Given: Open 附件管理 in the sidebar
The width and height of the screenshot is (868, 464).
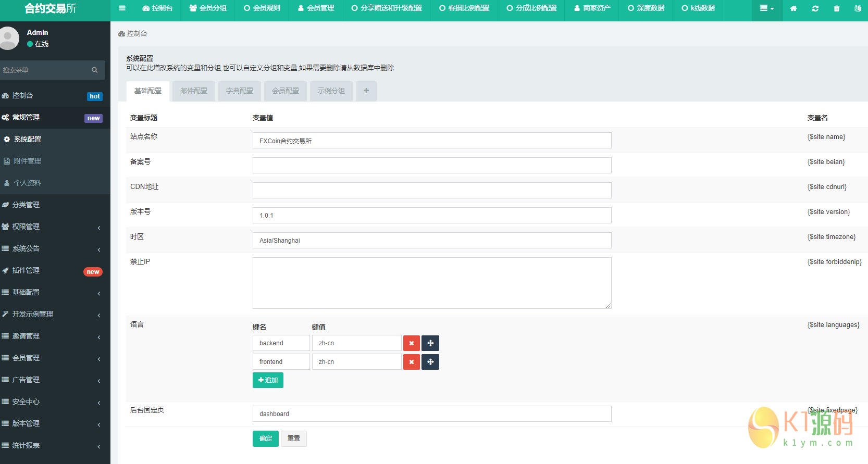Looking at the screenshot, I should (55, 161).
